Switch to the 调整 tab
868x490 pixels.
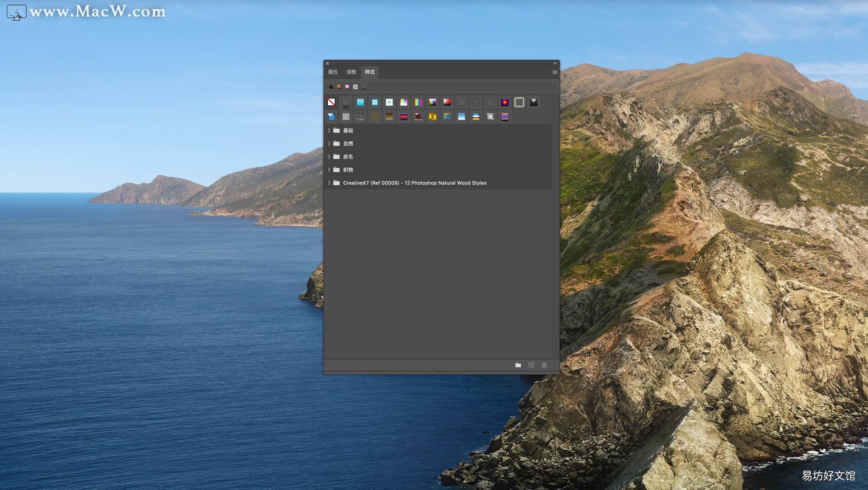[351, 72]
